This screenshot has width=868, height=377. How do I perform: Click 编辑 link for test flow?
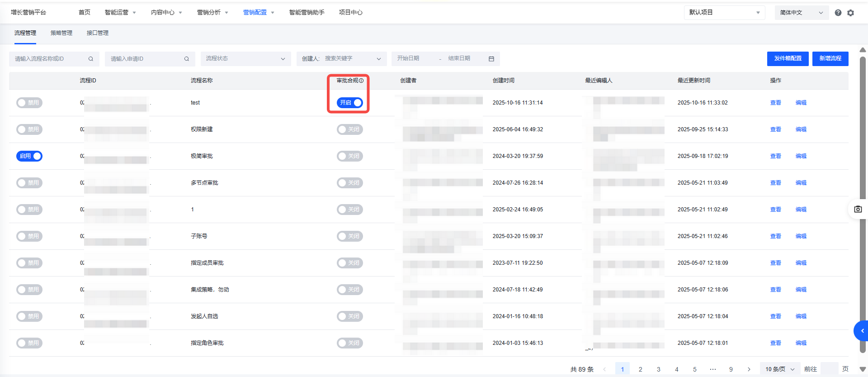click(x=801, y=103)
